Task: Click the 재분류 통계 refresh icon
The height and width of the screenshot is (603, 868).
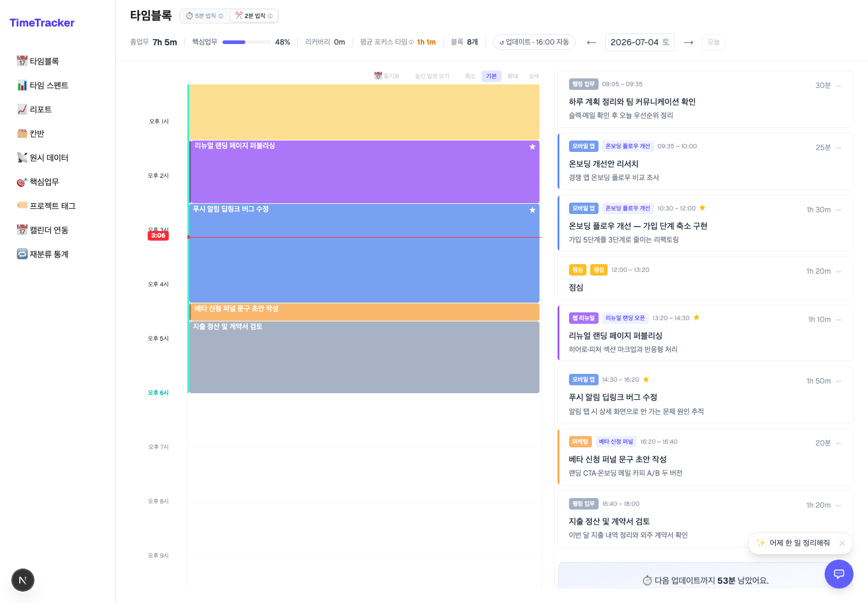Action: (x=22, y=254)
